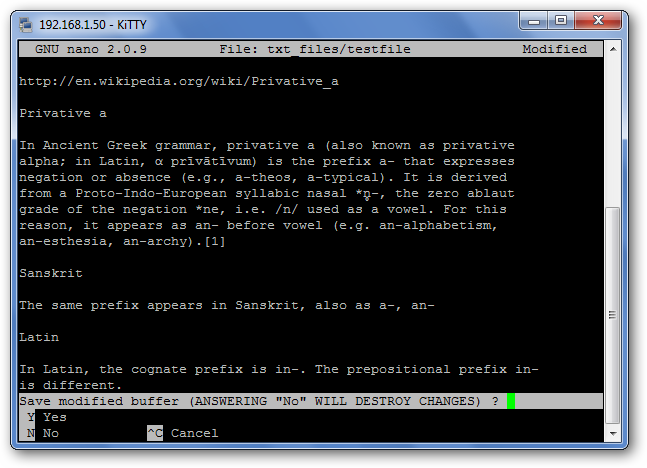Click the KiTTY application icon in title bar

26,25
